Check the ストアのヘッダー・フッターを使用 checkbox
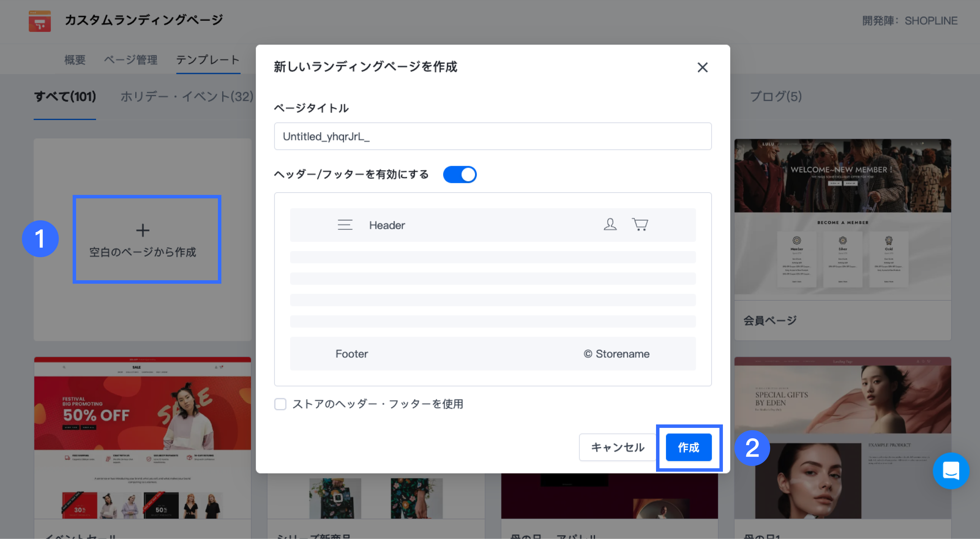Viewport: 980px width, 539px height. [281, 404]
